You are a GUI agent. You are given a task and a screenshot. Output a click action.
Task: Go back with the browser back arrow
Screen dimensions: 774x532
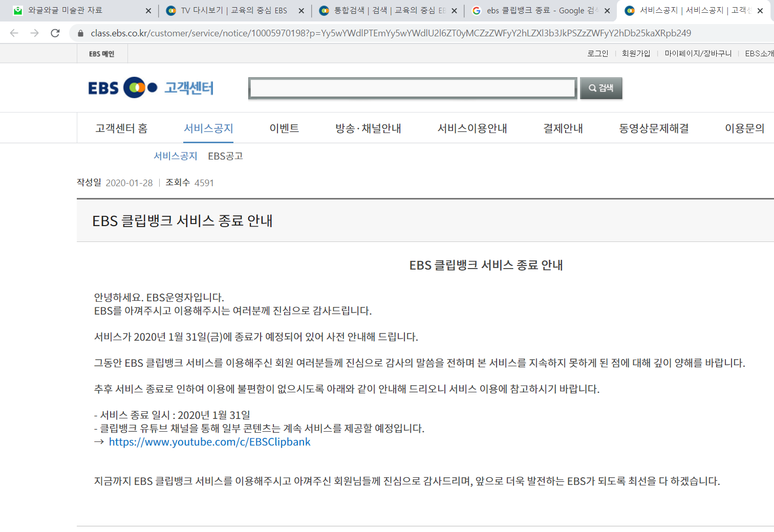pyautogui.click(x=14, y=33)
